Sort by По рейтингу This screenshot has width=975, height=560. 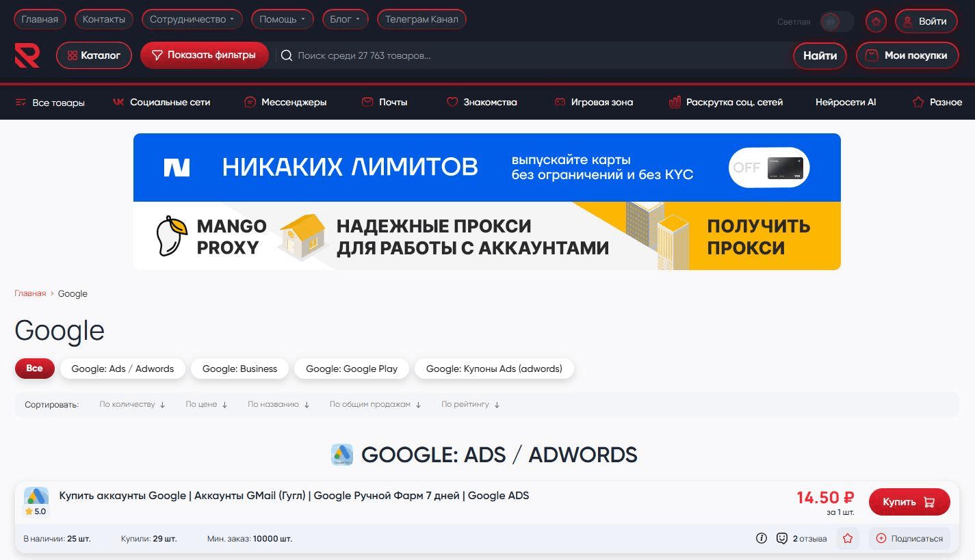(470, 404)
